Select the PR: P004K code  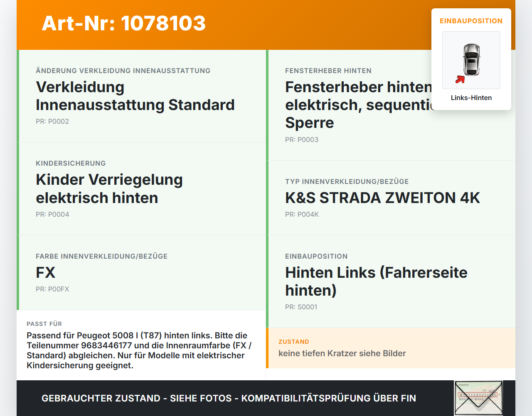pyautogui.click(x=302, y=214)
